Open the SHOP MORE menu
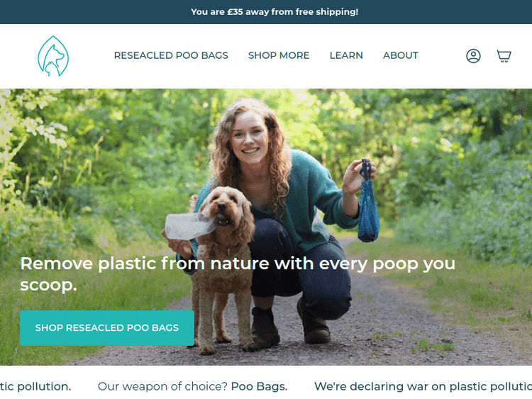532x399 pixels. click(x=279, y=55)
